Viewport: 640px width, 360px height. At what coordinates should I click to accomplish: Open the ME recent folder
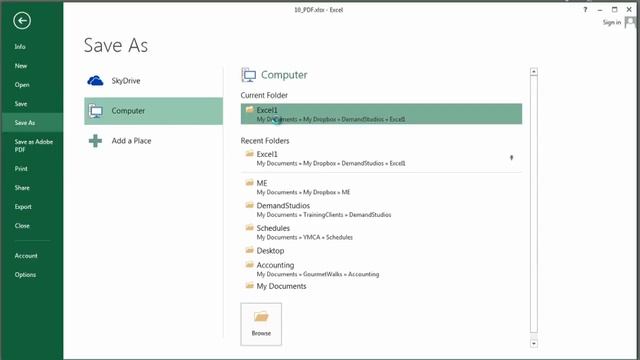381,187
